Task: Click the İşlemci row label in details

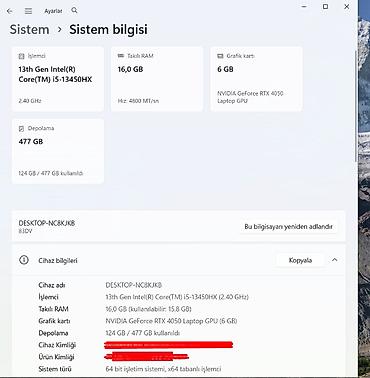Action: click(x=49, y=297)
